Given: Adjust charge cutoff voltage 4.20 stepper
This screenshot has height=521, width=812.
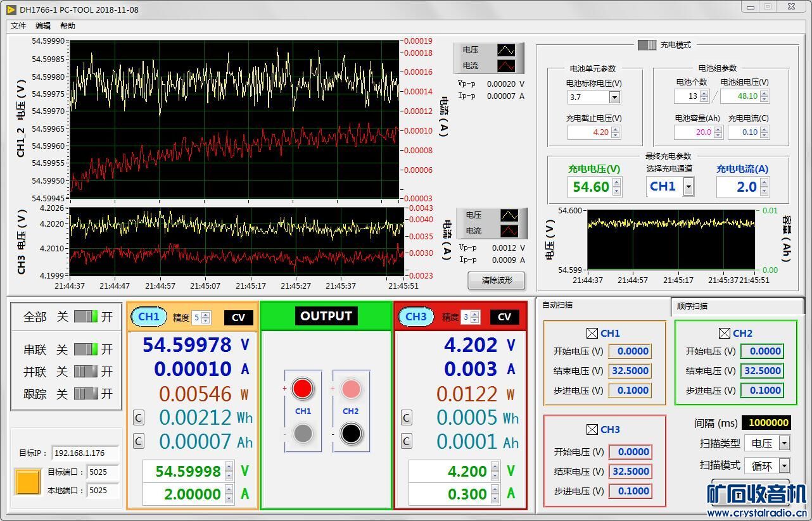Looking at the screenshot, I should coord(615,132).
